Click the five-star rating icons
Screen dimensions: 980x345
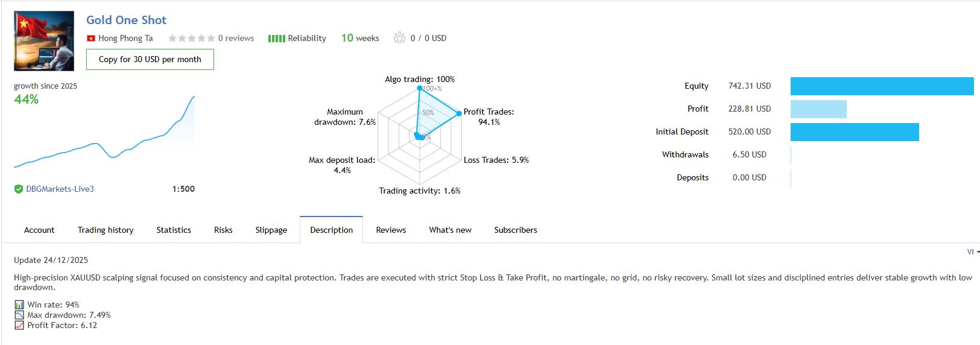tap(191, 38)
